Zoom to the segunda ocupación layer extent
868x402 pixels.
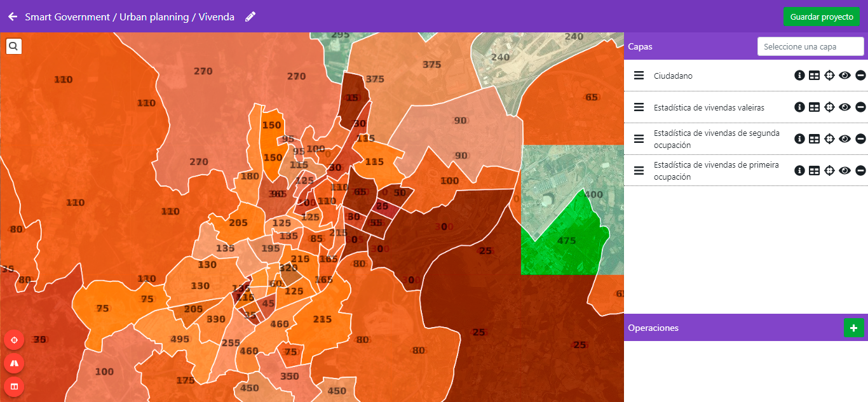[x=829, y=139]
